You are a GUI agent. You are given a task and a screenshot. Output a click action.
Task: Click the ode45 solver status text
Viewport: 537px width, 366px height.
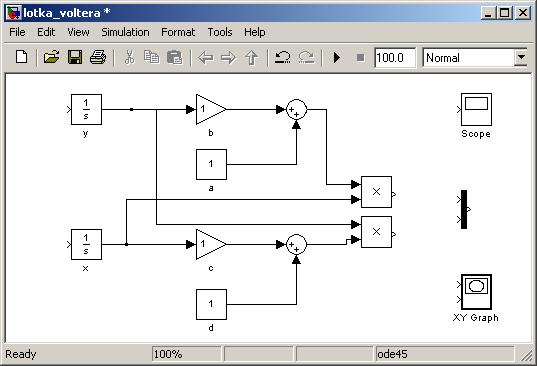click(392, 354)
